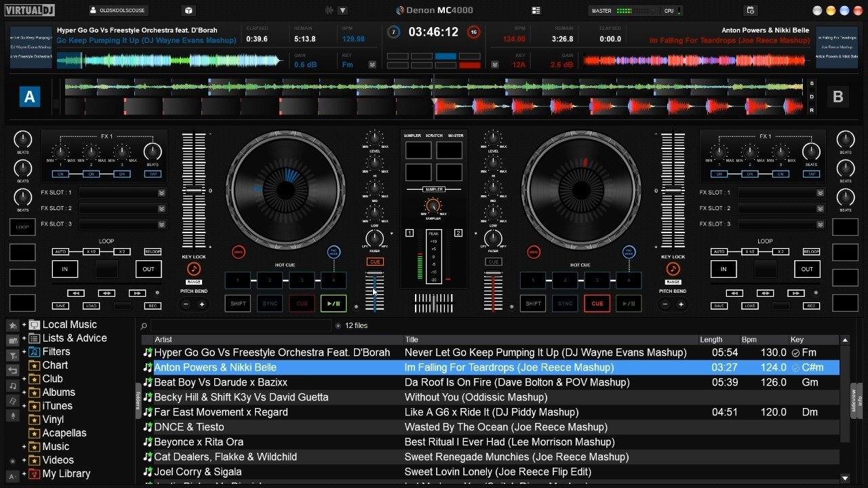
Task: Toggle second FX ON button on deck A
Action: click(91, 174)
